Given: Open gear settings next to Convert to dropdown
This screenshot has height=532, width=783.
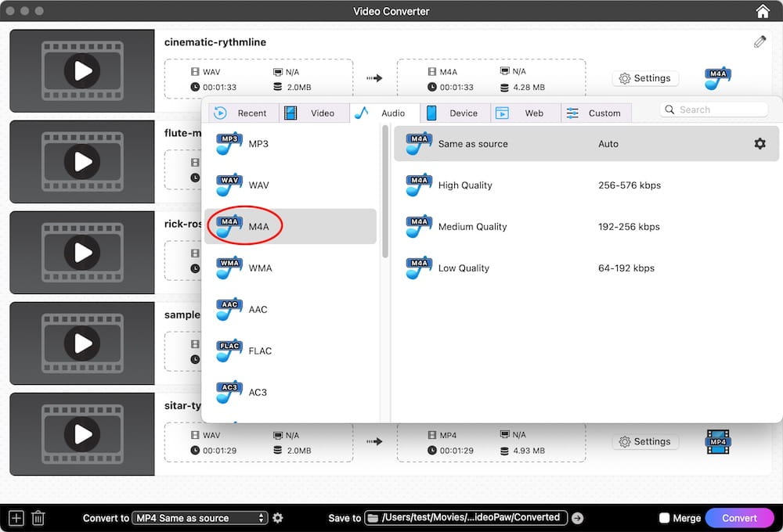Looking at the screenshot, I should [x=278, y=518].
